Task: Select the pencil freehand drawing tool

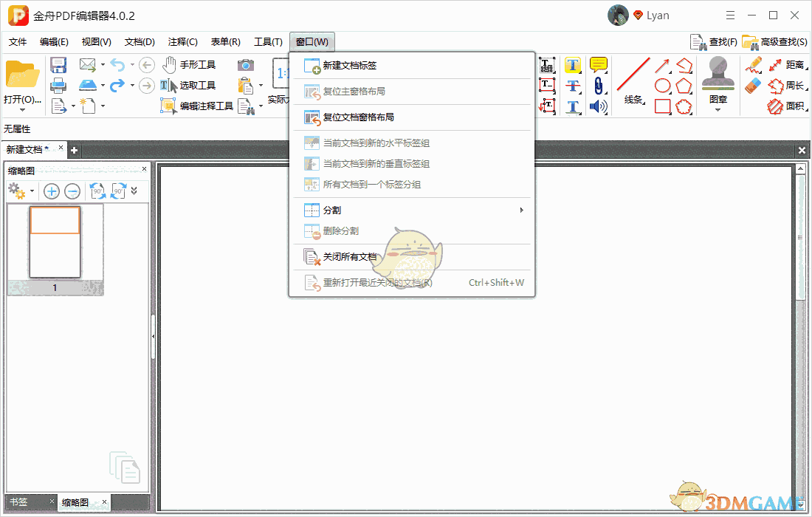Action: (x=752, y=64)
